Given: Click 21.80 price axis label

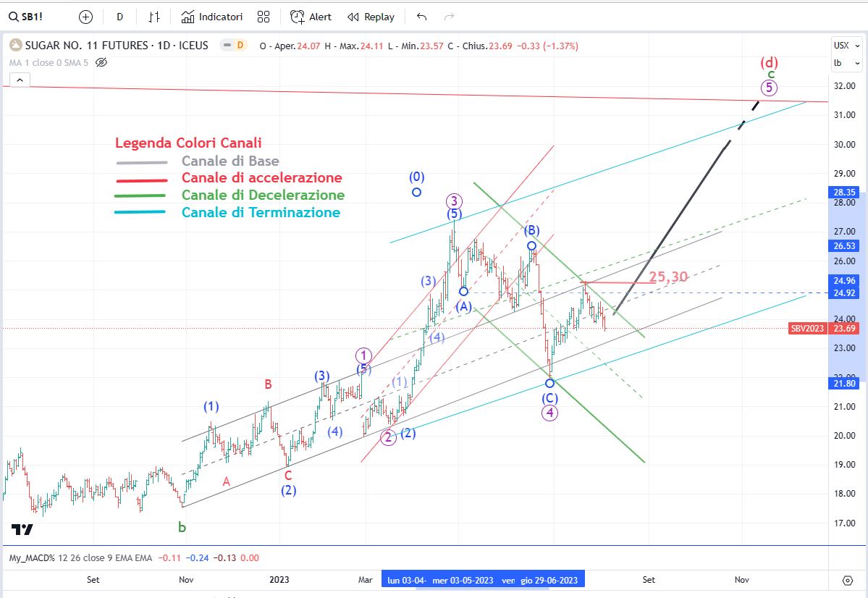Looking at the screenshot, I should (x=843, y=383).
